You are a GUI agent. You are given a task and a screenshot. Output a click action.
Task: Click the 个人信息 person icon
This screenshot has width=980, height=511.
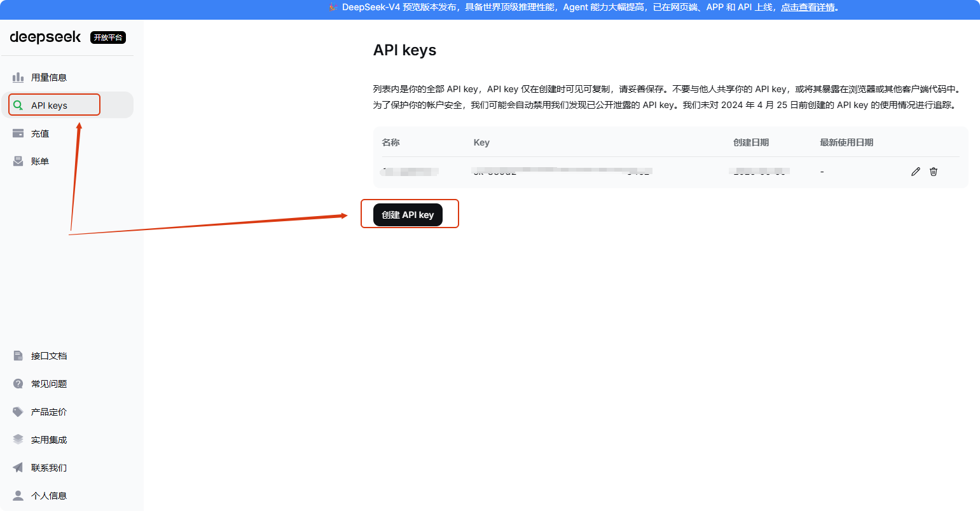[x=18, y=495]
